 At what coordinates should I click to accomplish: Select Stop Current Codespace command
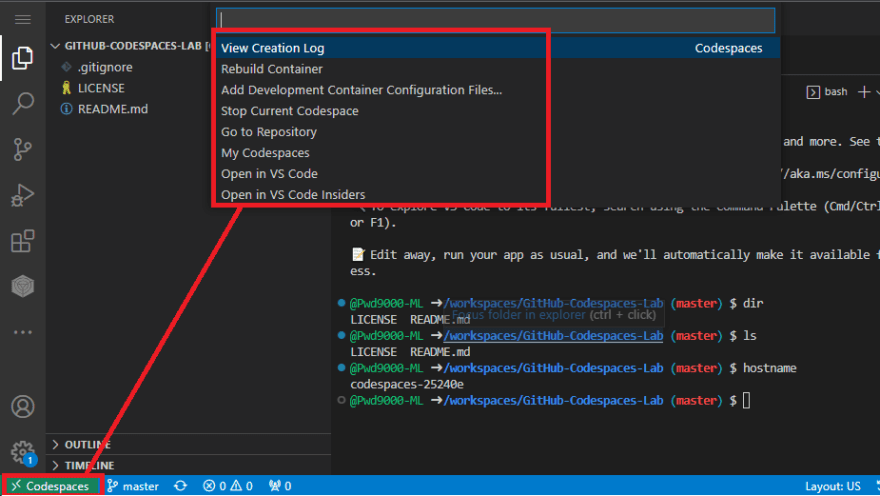click(x=497, y=111)
